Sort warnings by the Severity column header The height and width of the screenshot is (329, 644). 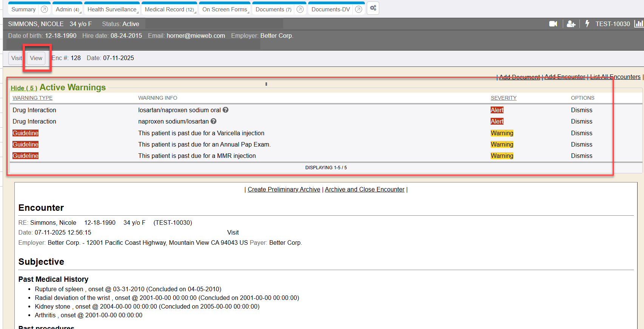[x=503, y=98]
